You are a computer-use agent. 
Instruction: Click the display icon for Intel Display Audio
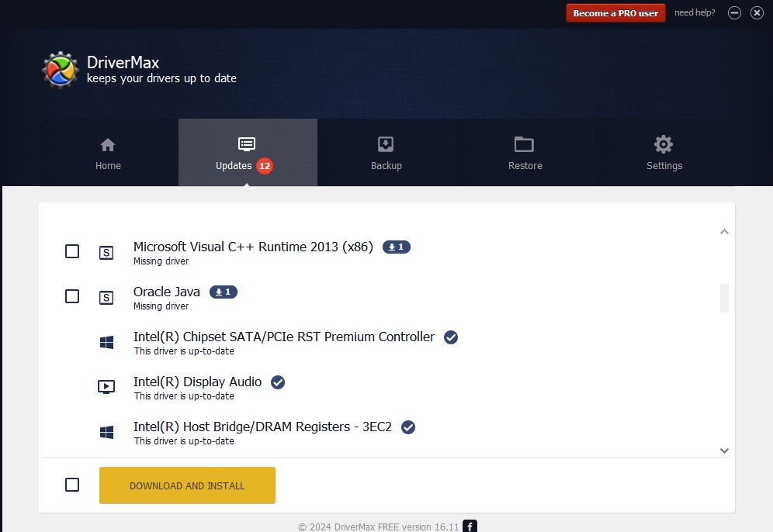pos(106,387)
